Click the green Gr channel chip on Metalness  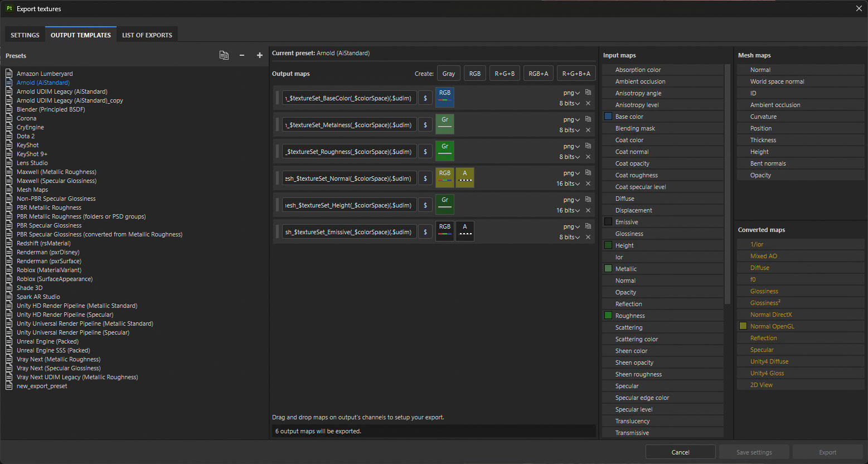click(445, 124)
